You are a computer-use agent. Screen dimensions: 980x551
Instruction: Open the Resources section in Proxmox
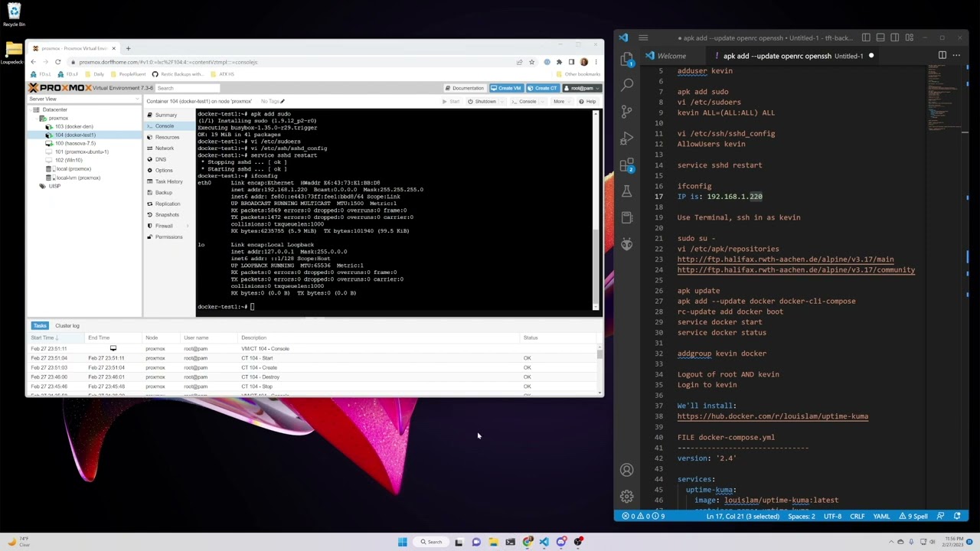(x=167, y=137)
